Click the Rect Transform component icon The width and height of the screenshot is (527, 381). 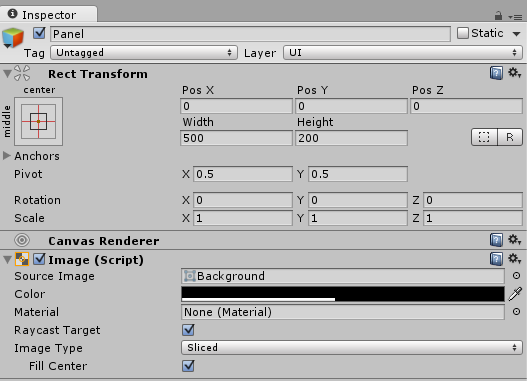(x=22, y=73)
